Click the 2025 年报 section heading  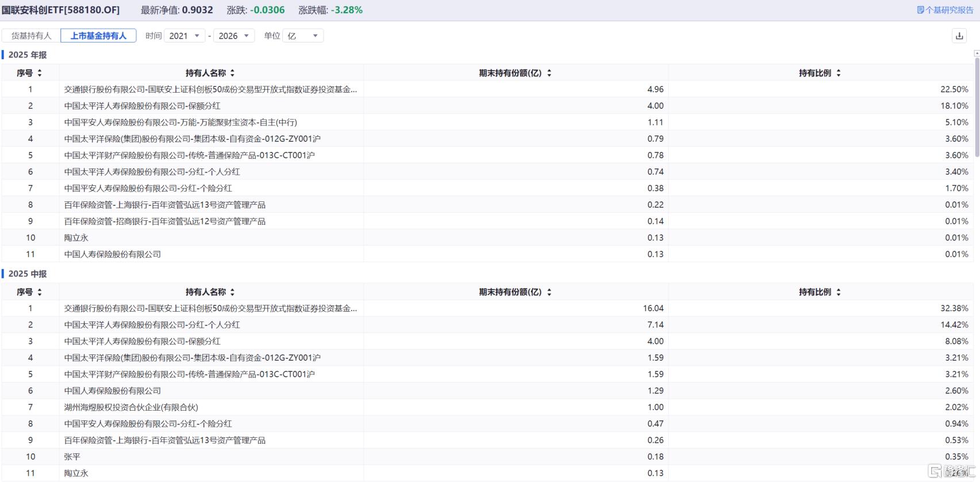(x=28, y=55)
